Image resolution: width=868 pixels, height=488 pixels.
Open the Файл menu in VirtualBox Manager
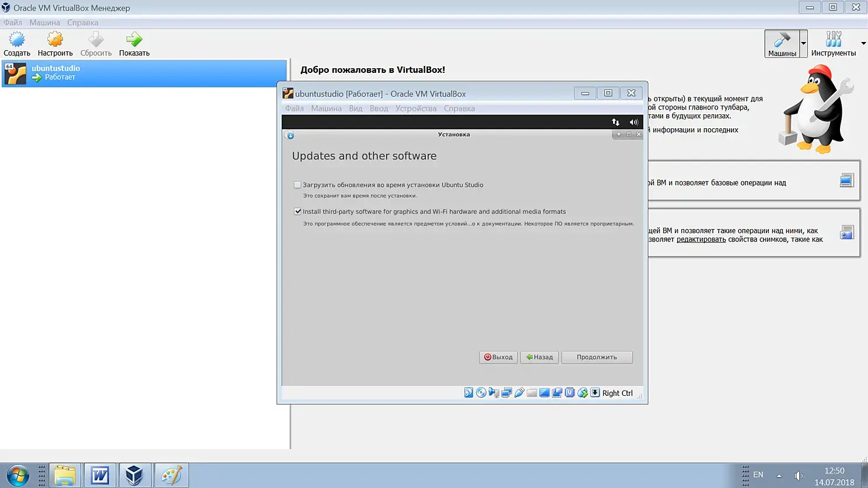point(13,23)
